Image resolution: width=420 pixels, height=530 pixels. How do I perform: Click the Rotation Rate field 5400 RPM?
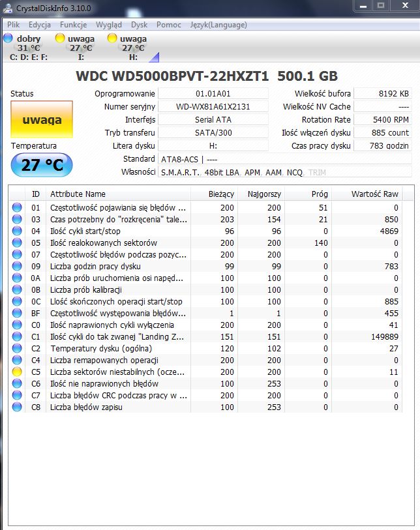pyautogui.click(x=382, y=120)
